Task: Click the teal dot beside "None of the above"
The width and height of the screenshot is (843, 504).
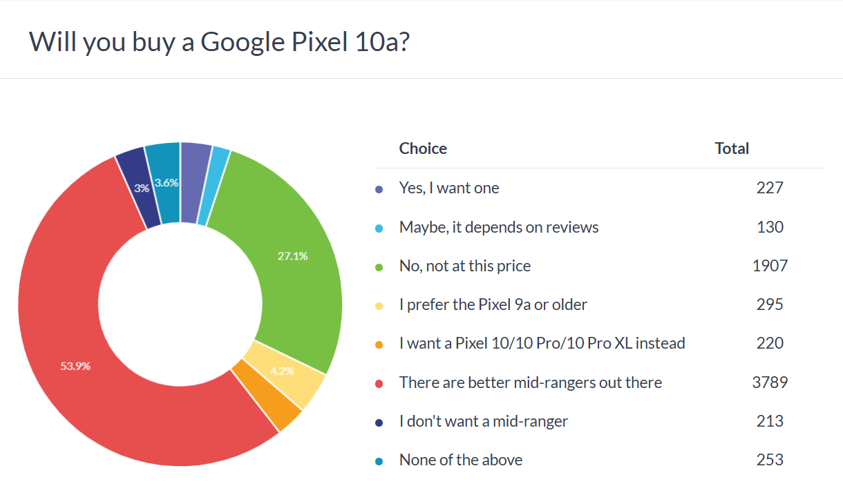Action: point(379,461)
